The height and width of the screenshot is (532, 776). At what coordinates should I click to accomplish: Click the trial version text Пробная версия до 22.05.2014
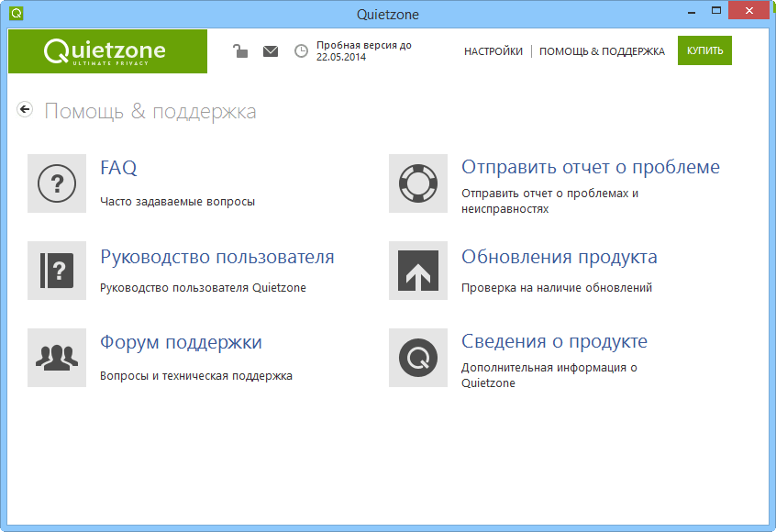[364, 51]
